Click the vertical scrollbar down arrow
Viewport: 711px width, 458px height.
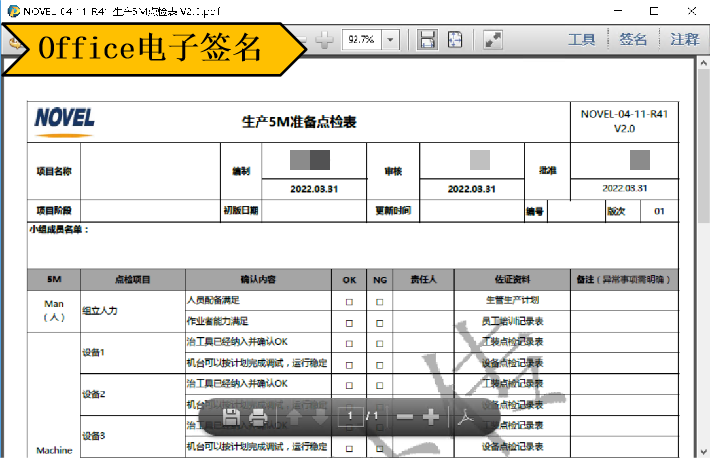point(702,450)
